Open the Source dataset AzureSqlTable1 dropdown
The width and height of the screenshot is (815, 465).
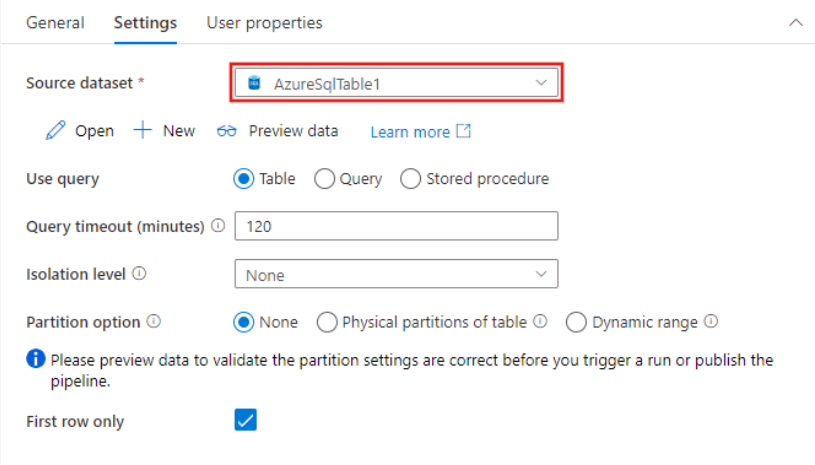[x=396, y=83]
